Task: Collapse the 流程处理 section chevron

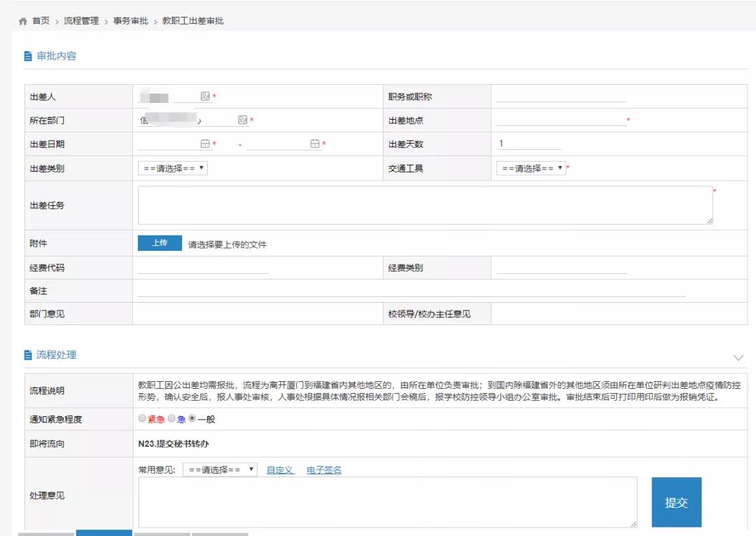Action: (x=738, y=357)
